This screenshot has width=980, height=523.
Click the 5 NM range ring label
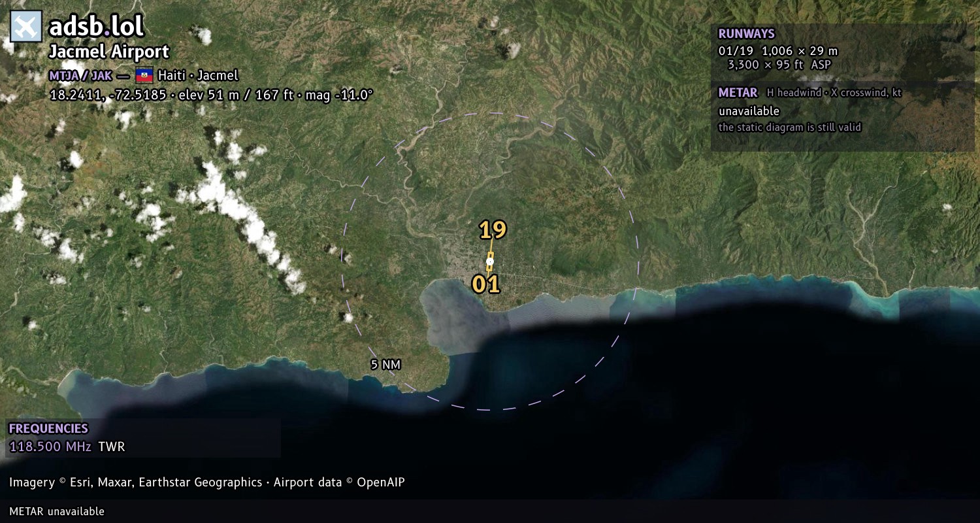click(x=385, y=365)
